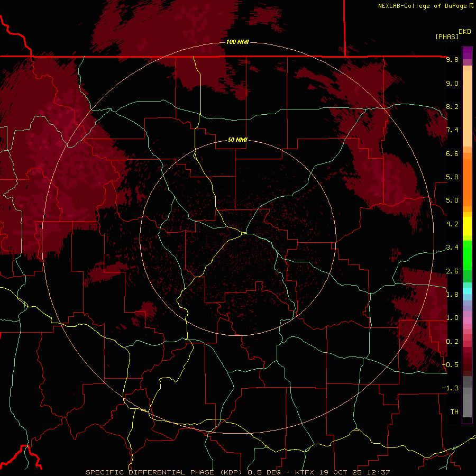476x476 pixels.
Task: Click the -0.5 value on the color scale
Action: (x=450, y=365)
